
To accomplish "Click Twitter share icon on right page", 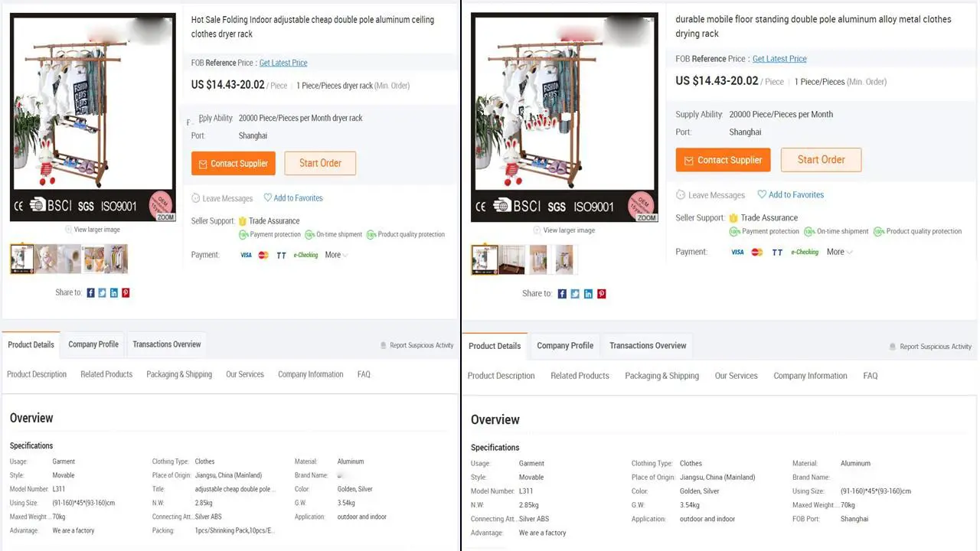I will [x=575, y=294].
